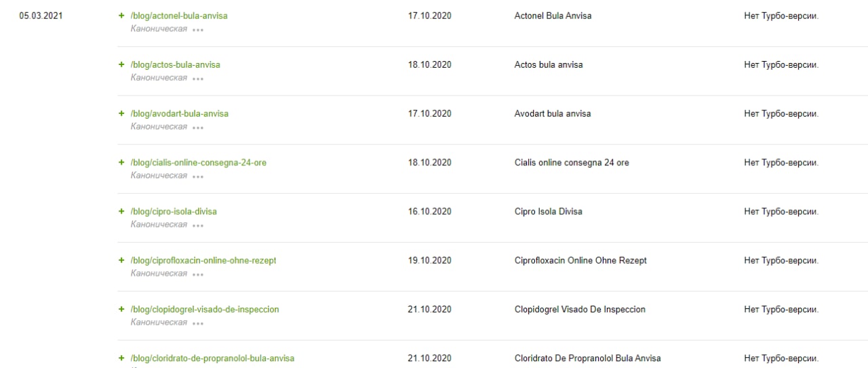Click the plus icon beside /blog/actonel-bula-anvisa
This screenshot has height=368, width=868.
click(121, 16)
